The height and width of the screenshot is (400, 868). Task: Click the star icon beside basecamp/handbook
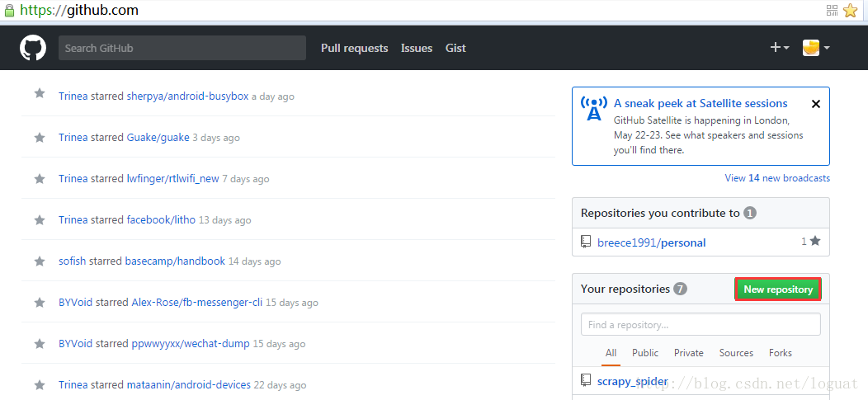(x=40, y=261)
